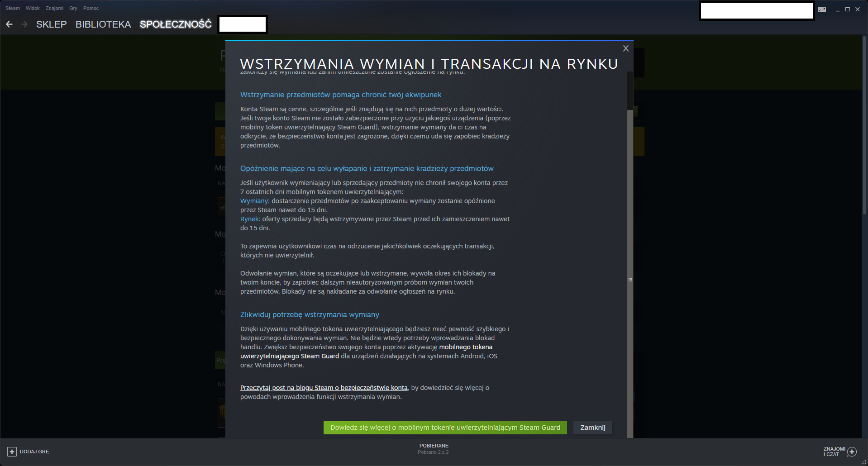868x466 pixels.
Task: Close the trade holds dialog with X
Action: click(x=625, y=48)
